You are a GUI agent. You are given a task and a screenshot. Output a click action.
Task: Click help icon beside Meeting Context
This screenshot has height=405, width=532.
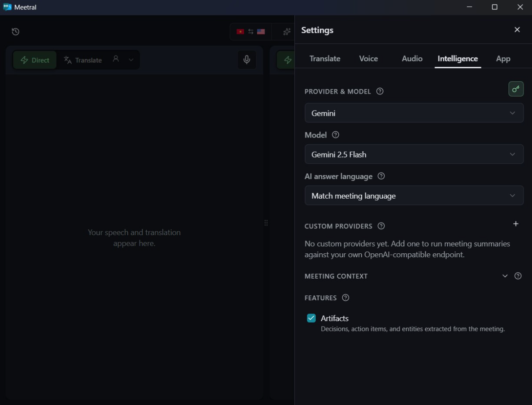click(518, 276)
